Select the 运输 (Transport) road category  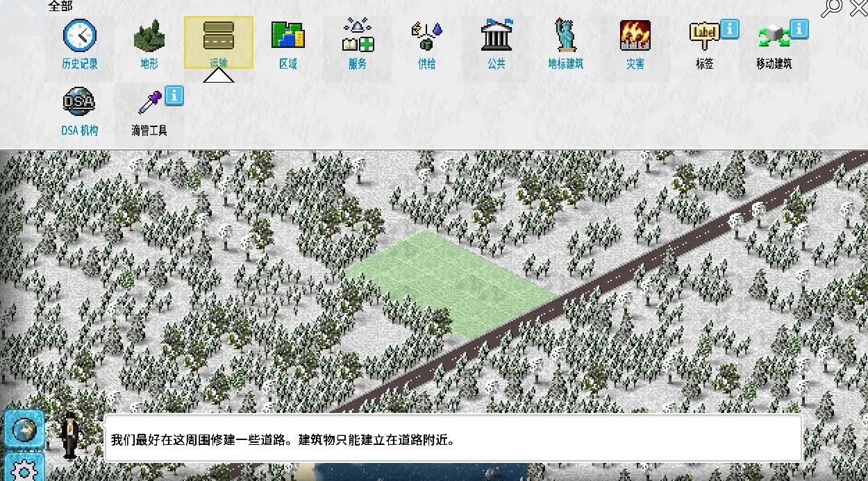(x=218, y=37)
